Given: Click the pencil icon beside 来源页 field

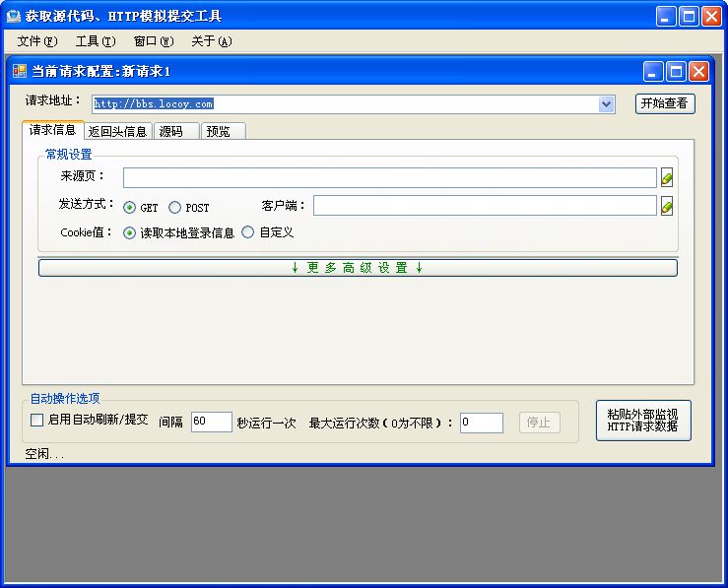Looking at the screenshot, I should [667, 178].
